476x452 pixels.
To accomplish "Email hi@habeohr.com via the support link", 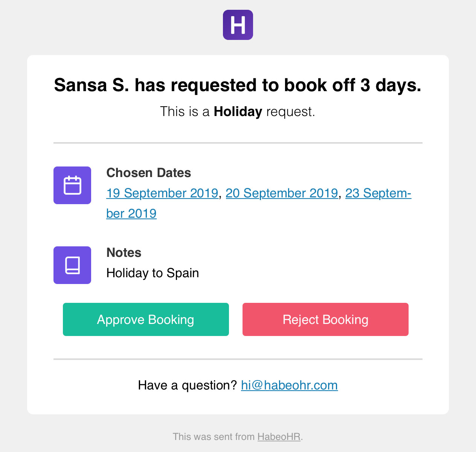I will (289, 385).
